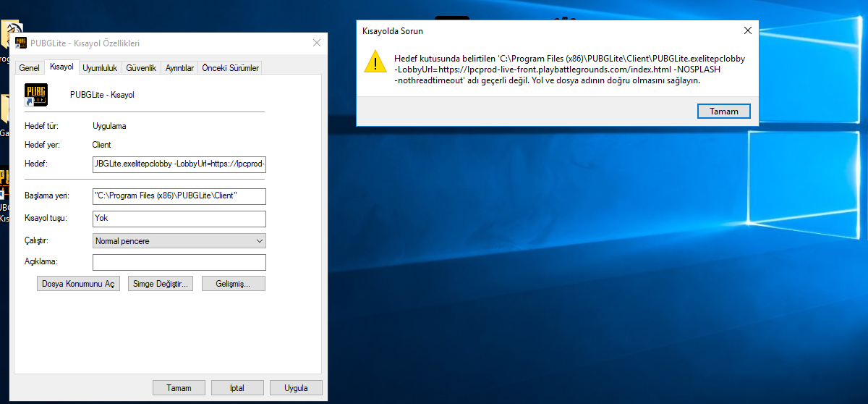Click the PUBGLite - Kısayol name text
This screenshot has height=404, width=868.
click(x=102, y=95)
